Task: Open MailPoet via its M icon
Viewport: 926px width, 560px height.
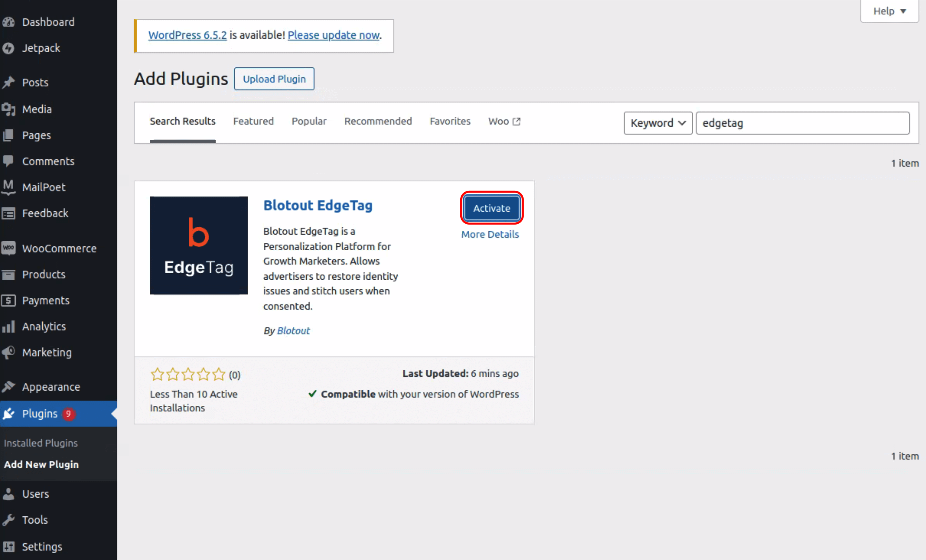Action: (8, 187)
